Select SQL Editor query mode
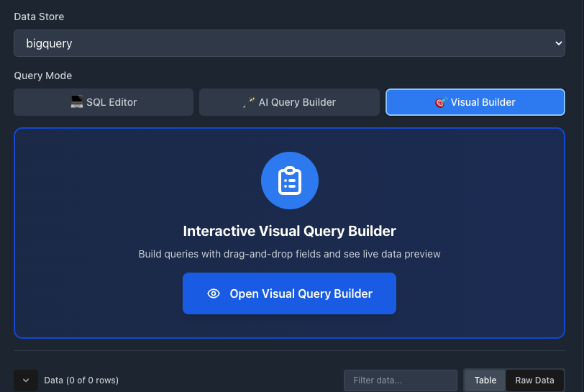The image size is (584, 392). pyautogui.click(x=104, y=102)
